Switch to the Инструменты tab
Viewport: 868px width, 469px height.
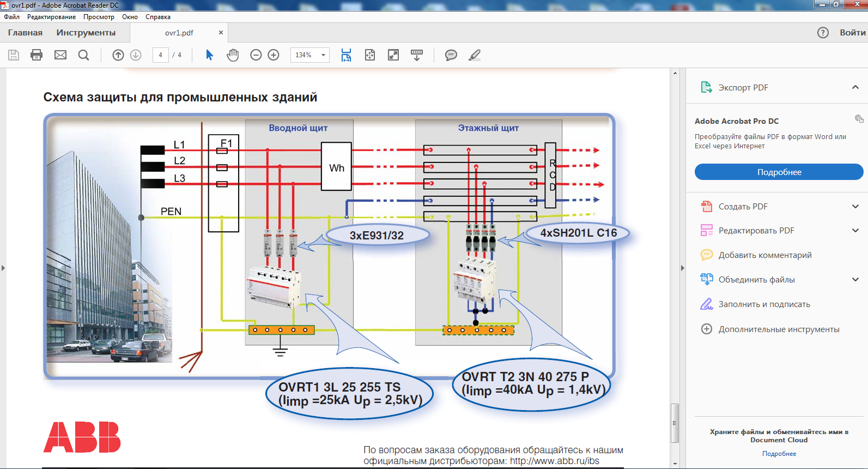tap(86, 33)
